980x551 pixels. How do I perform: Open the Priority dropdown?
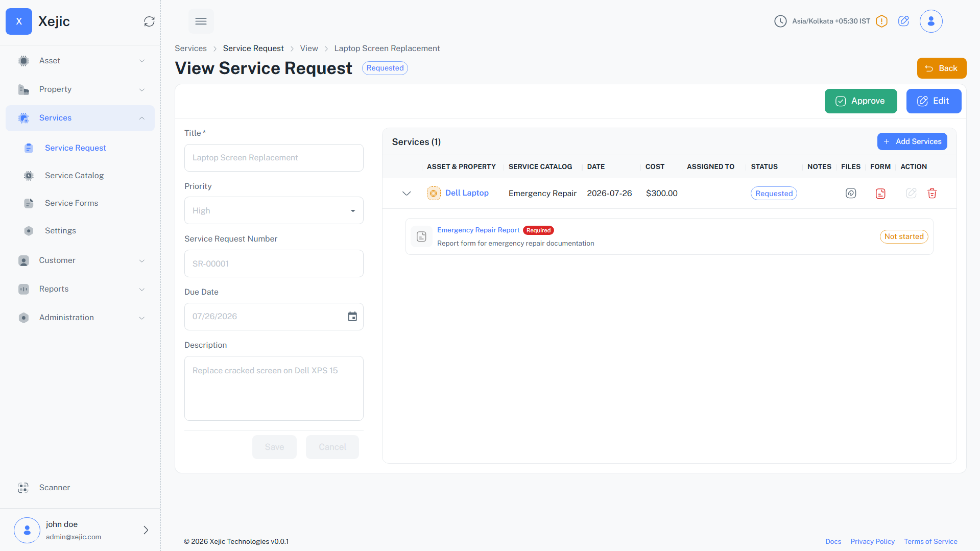click(x=274, y=210)
